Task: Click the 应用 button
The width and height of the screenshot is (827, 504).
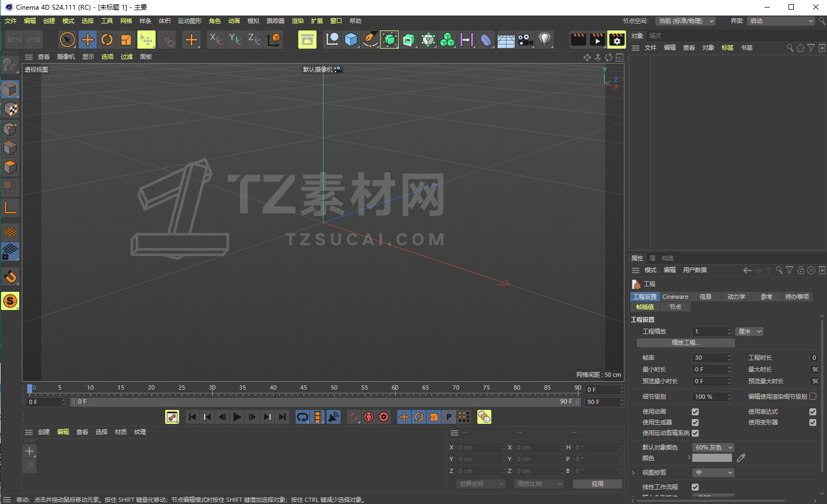Action: [598, 484]
